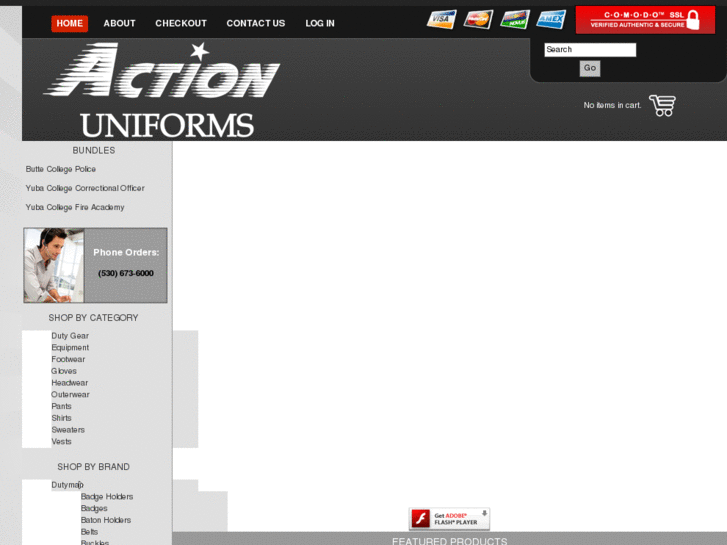This screenshot has width=727, height=545.
Task: Open Badges under Dutyman
Action: point(94,508)
